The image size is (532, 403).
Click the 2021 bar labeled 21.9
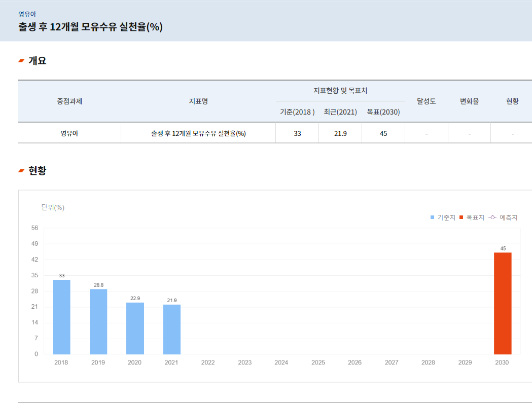pyautogui.click(x=171, y=328)
